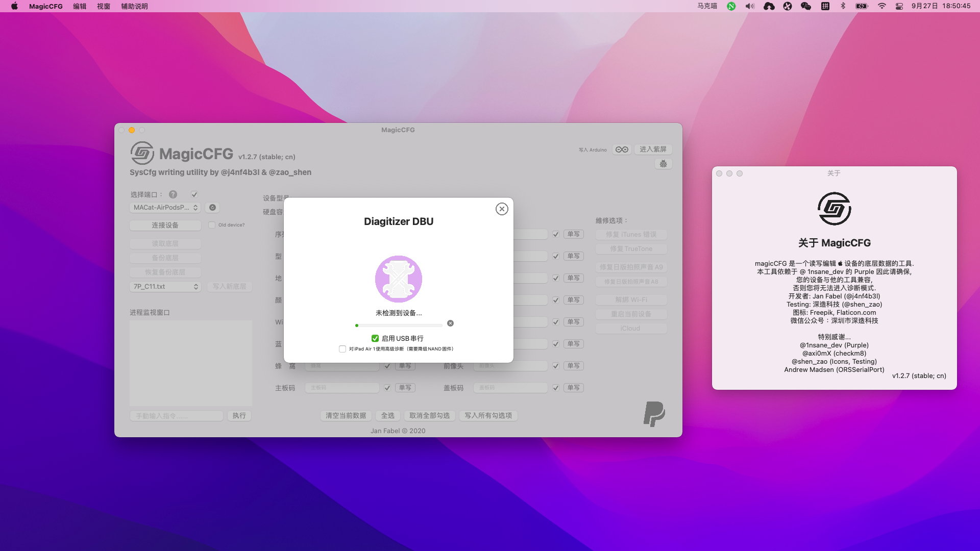
Task: Open the Wi-Fi menu bar icon
Action: click(882, 6)
